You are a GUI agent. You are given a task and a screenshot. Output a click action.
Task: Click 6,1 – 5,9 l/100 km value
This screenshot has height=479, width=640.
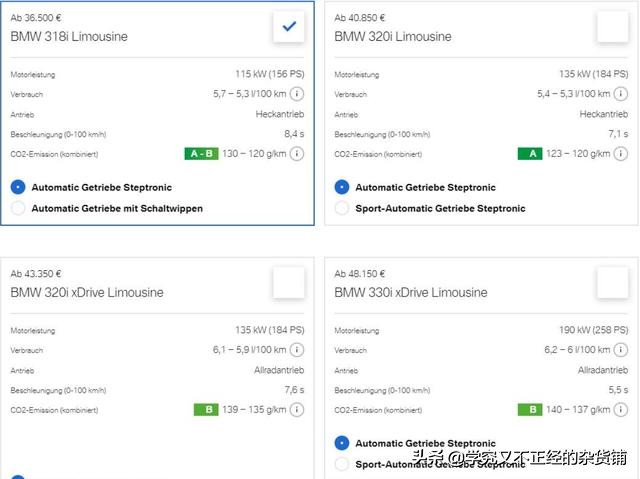pos(249,350)
